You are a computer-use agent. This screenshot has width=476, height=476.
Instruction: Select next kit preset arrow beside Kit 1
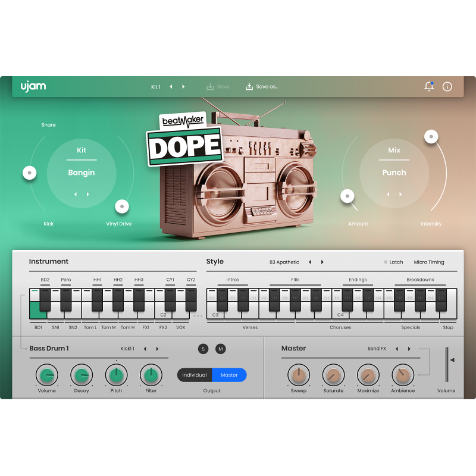[183, 87]
